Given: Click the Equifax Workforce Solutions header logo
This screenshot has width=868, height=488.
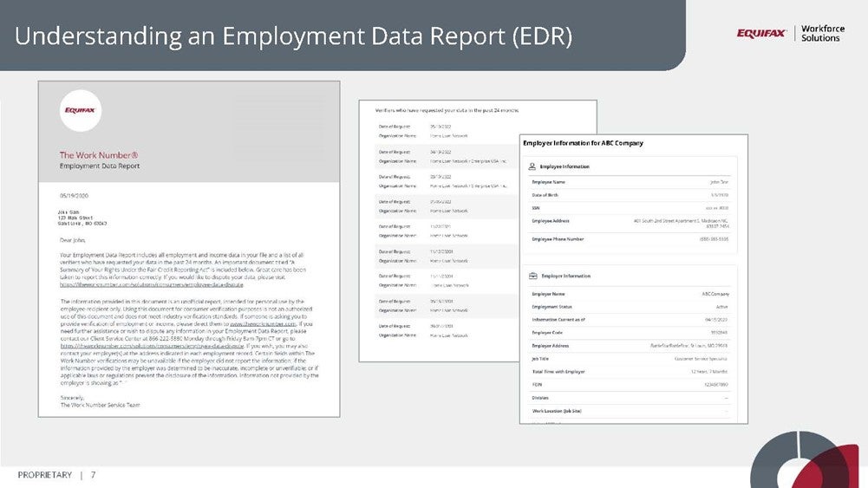Looking at the screenshot, I should click(x=788, y=33).
